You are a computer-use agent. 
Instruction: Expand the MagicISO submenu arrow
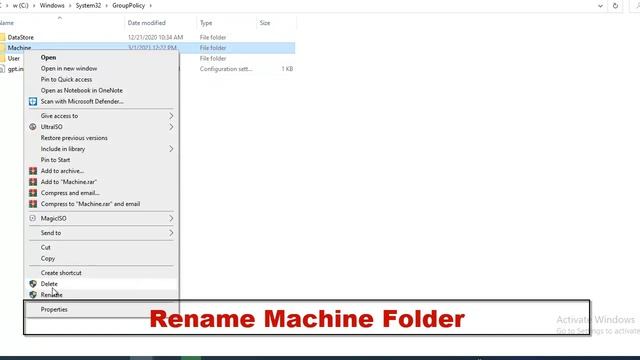point(171,218)
